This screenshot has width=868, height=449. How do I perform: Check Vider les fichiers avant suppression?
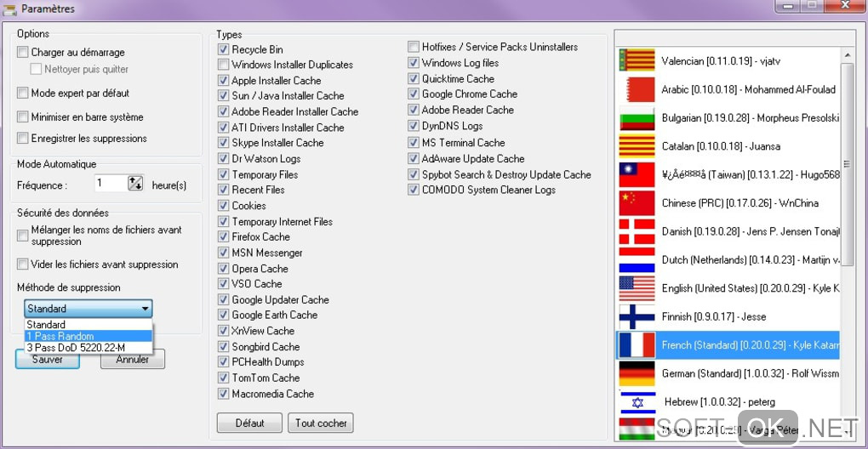tap(23, 264)
